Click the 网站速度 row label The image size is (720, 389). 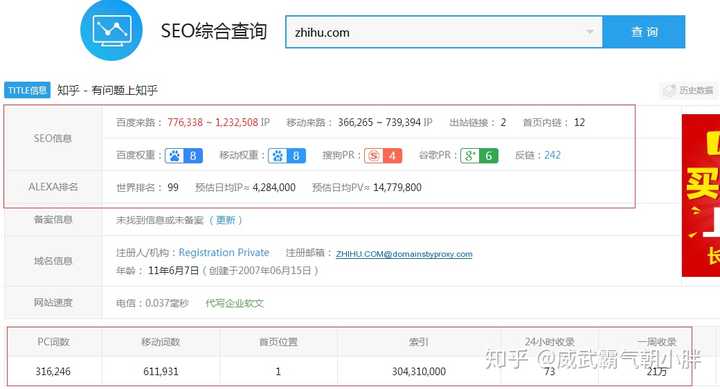[53, 303]
